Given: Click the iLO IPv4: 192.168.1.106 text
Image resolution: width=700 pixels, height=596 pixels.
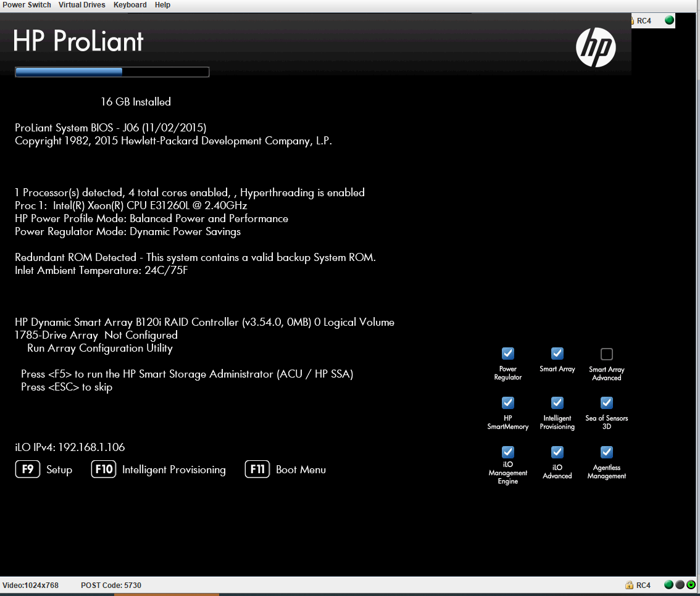Looking at the screenshot, I should pos(70,447).
